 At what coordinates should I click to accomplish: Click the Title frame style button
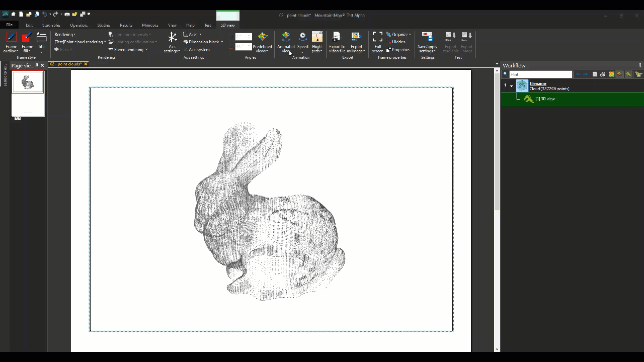[x=41, y=41]
